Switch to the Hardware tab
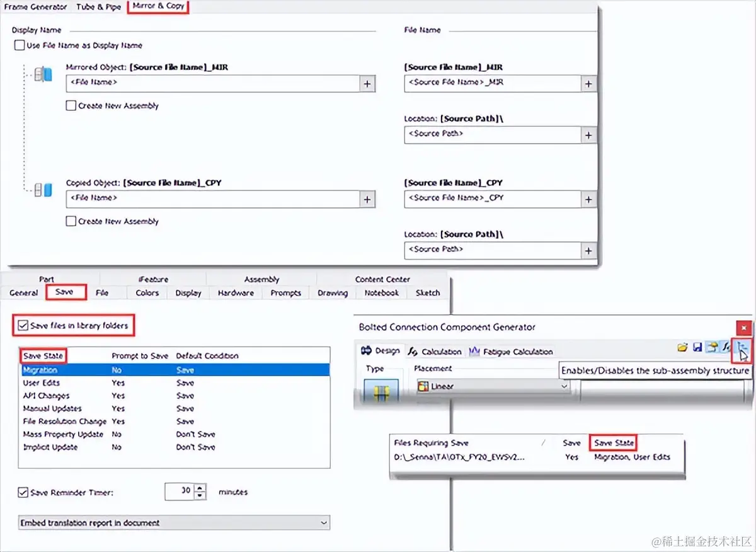 [237, 293]
